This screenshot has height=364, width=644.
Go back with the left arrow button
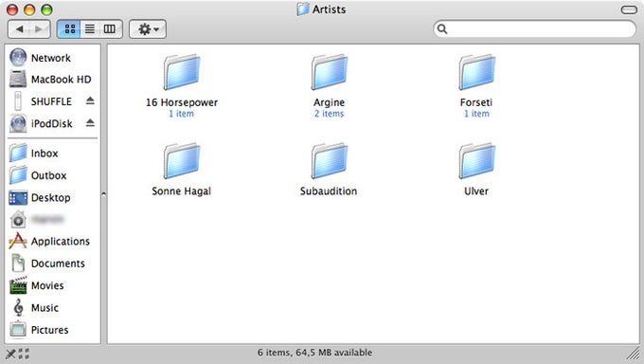click(x=19, y=28)
